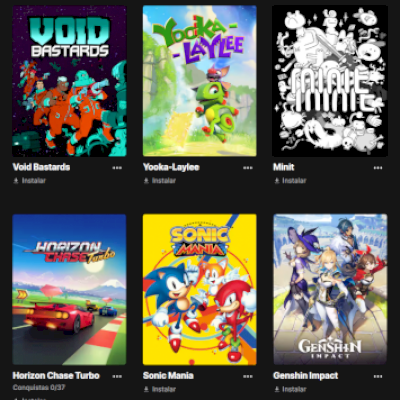Open the Genshin Impact title link

coord(306,376)
